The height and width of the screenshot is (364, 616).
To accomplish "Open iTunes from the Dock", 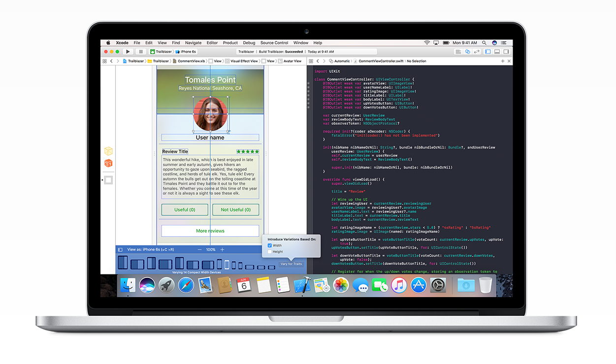I will tap(399, 285).
